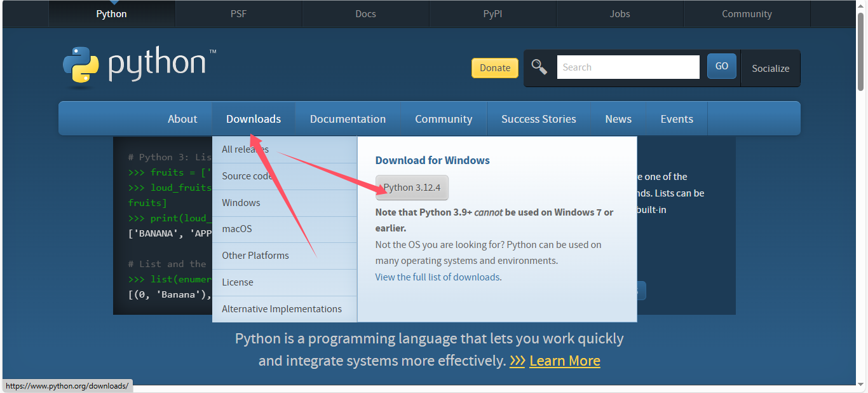The height and width of the screenshot is (393, 868).
Task: Choose Other Platforms in Downloads menu
Action: [x=285, y=256]
